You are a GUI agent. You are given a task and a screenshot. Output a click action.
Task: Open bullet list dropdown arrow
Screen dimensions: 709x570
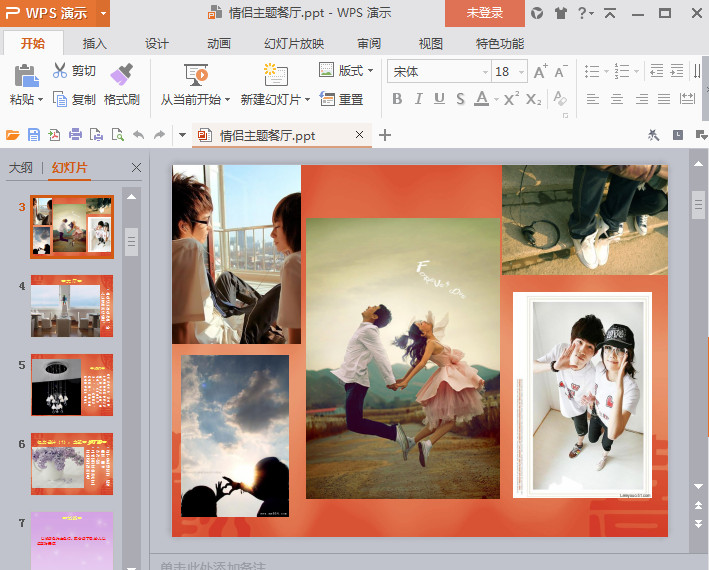click(x=606, y=71)
